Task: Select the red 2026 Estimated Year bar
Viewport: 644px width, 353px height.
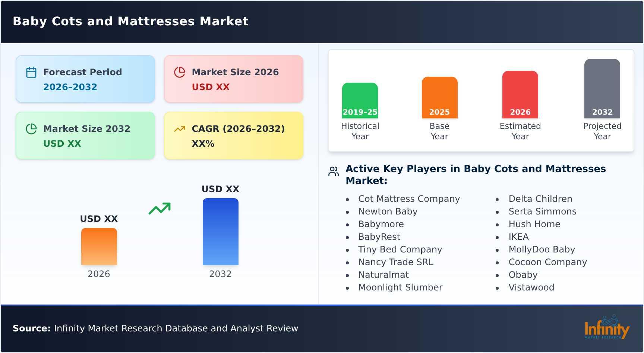Action: 520,95
